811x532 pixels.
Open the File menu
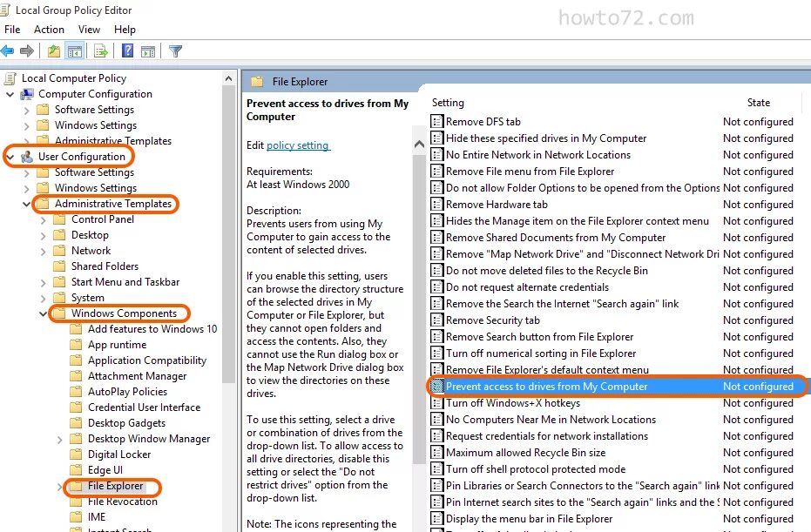pos(12,30)
